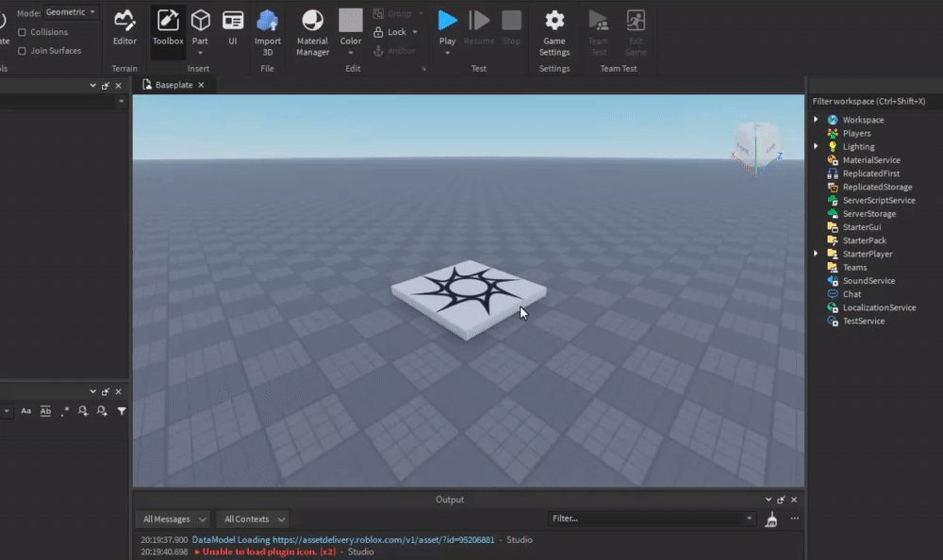
Task: Open the Color dropdown arrow
Action: tap(351, 53)
